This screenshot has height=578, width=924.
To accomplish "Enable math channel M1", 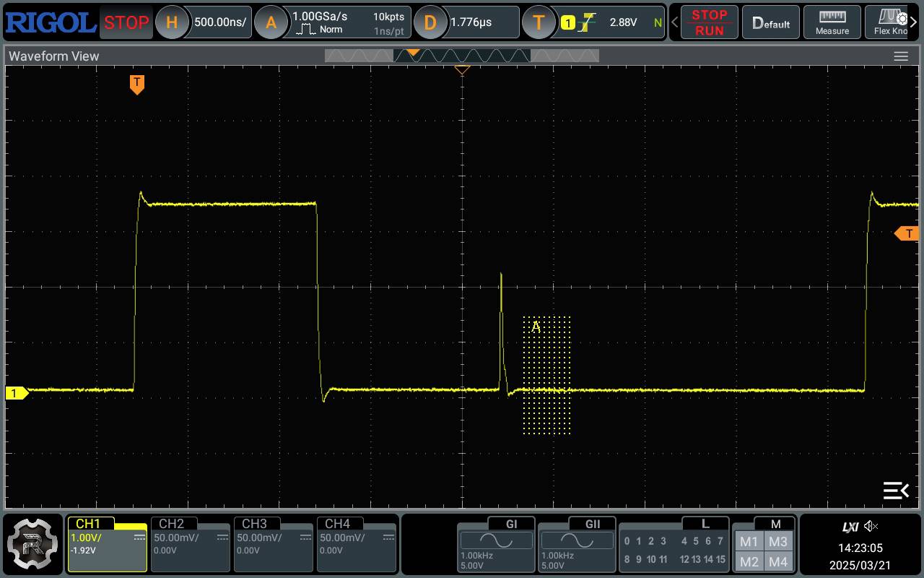I will click(749, 541).
